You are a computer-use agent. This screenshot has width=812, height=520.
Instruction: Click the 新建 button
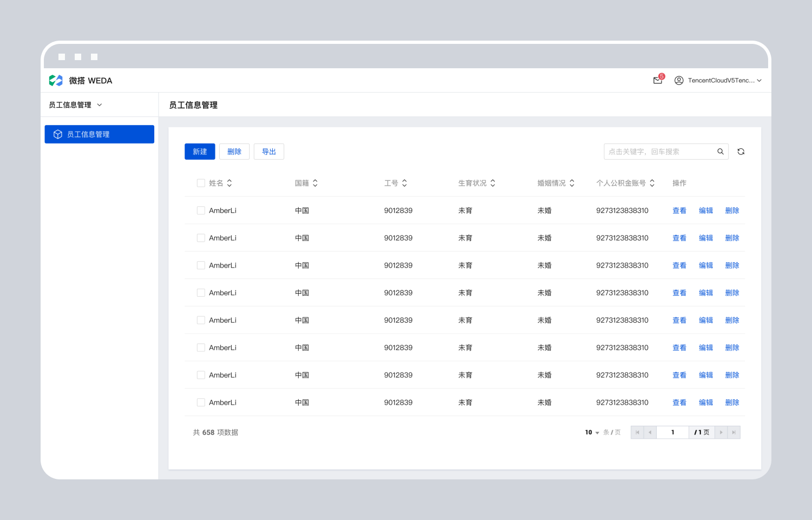pyautogui.click(x=200, y=152)
